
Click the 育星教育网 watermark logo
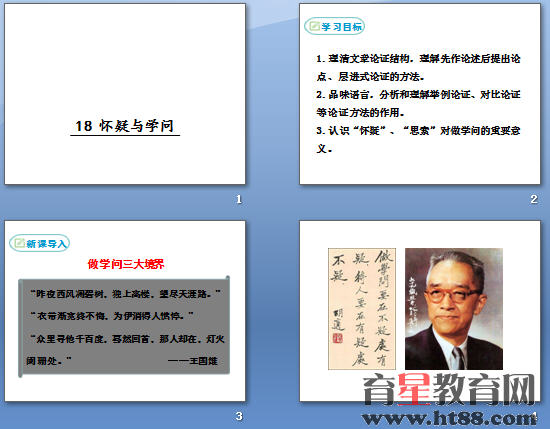[449, 389]
